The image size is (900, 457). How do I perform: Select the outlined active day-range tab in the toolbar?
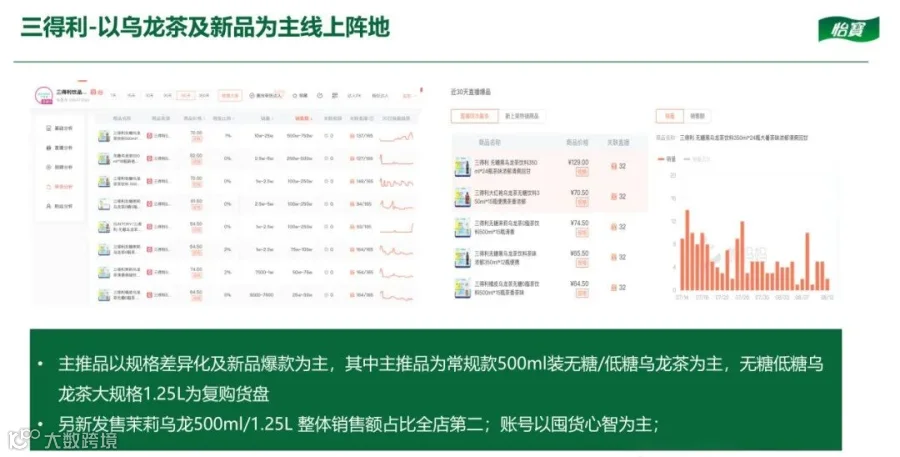point(186,96)
